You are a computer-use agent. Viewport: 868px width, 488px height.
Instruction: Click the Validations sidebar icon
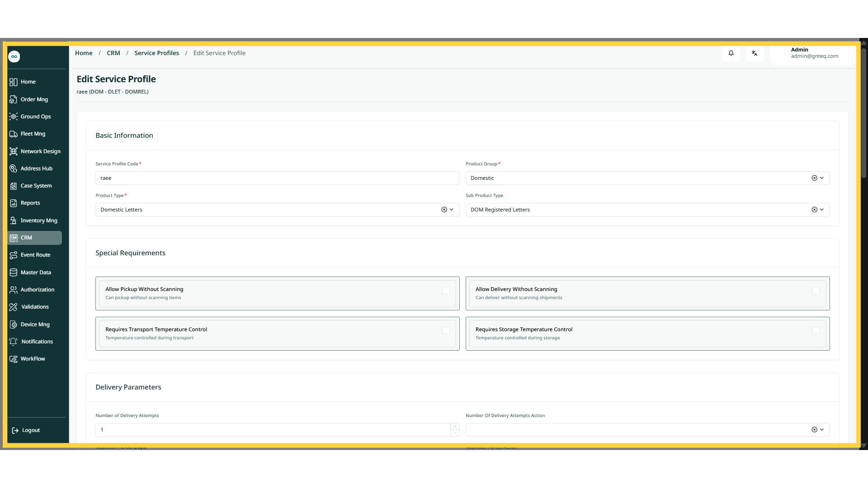coord(14,307)
